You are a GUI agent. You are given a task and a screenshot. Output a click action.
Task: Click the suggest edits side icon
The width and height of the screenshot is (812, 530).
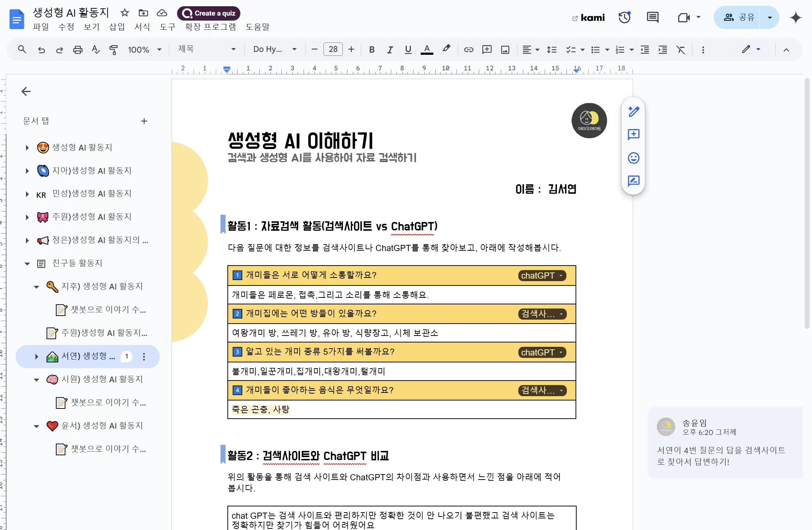coord(633,181)
